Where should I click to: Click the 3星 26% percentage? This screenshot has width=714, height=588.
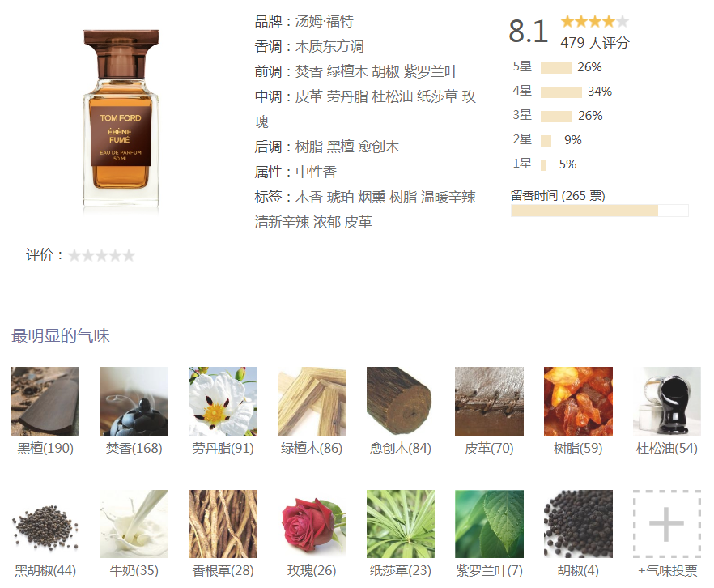pyautogui.click(x=590, y=116)
